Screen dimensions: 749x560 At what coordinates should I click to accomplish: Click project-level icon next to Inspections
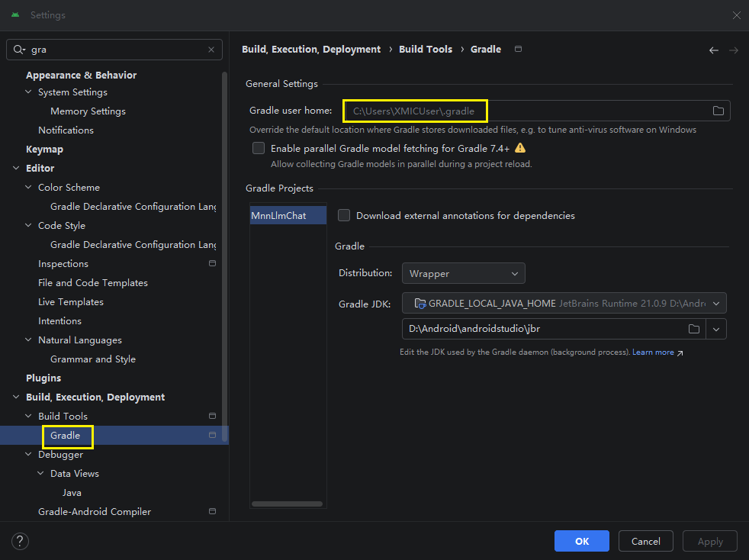(x=213, y=263)
